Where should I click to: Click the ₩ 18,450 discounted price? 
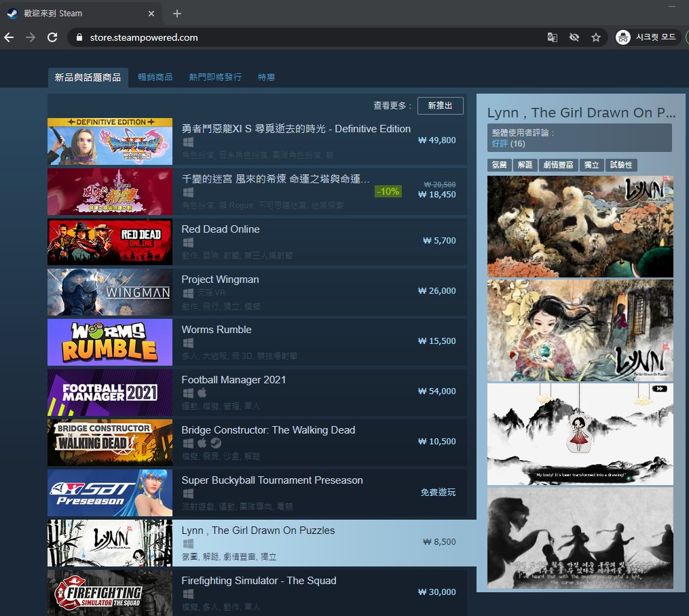tap(436, 195)
